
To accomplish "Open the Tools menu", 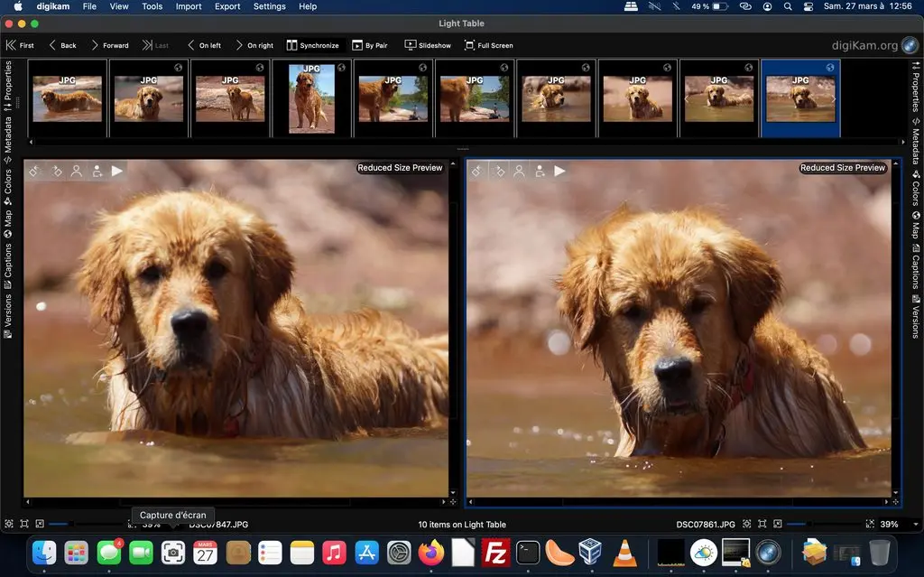I will pyautogui.click(x=152, y=6).
